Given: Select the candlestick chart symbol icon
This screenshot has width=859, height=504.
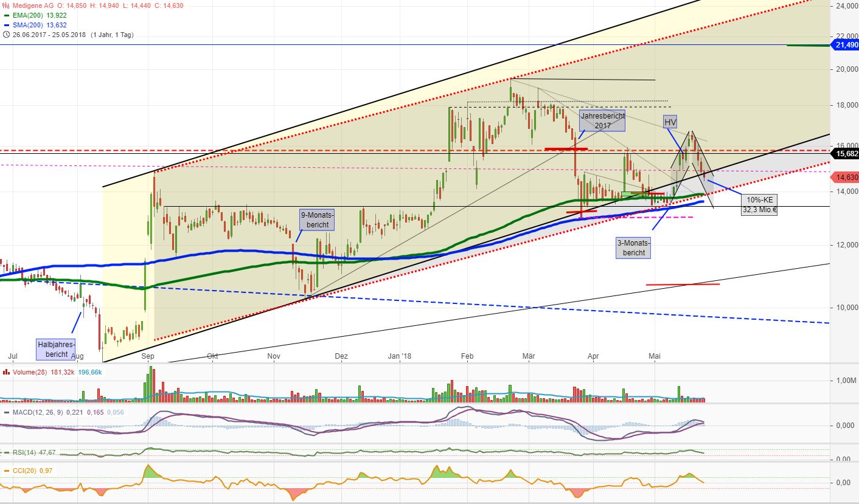Looking at the screenshot, I should click(x=5, y=5).
